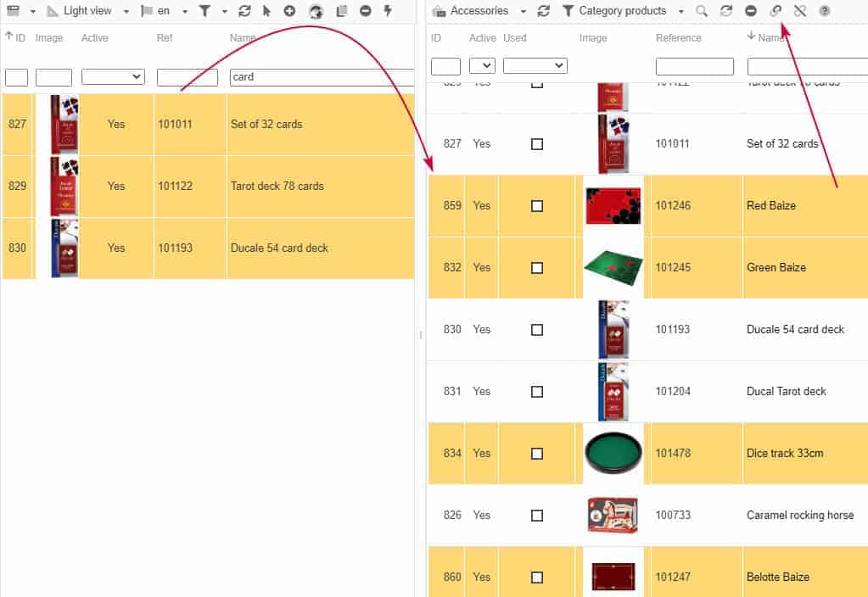This screenshot has height=597, width=868.
Task: Click the Caramel rocking horse thumbnail
Action: click(x=613, y=516)
